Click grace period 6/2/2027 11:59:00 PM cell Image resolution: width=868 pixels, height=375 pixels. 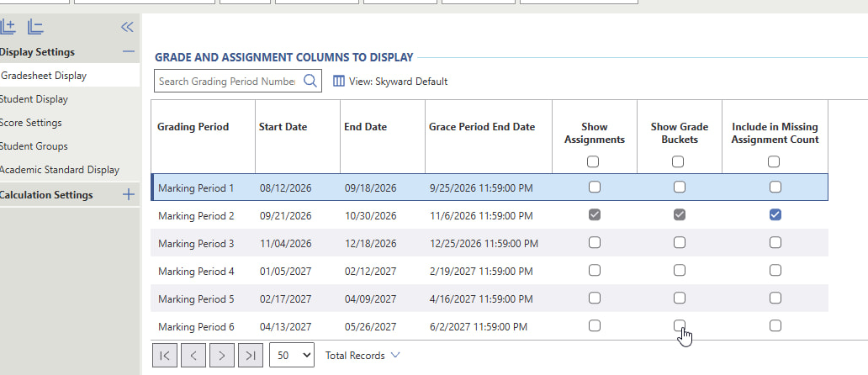coord(479,327)
